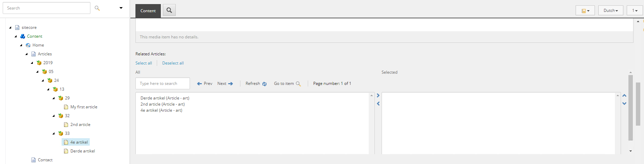This screenshot has height=164, width=644.
Task: Collapse the 29 folder node
Action: click(53, 98)
